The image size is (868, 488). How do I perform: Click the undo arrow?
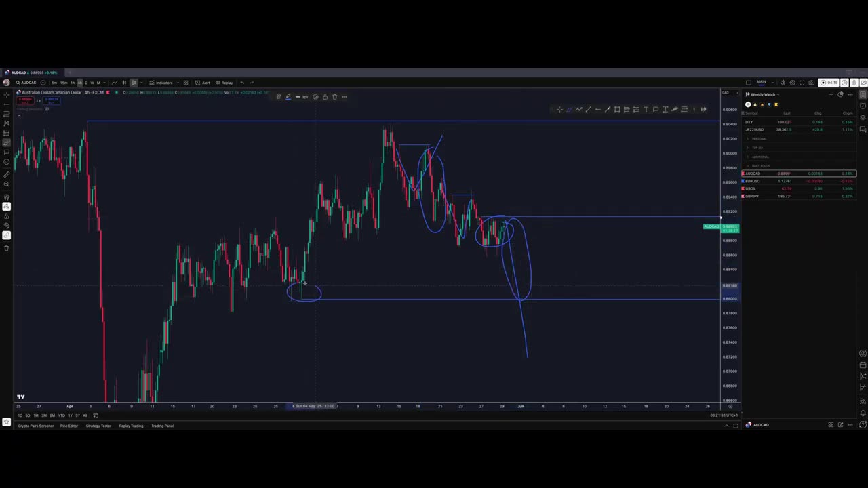(x=242, y=83)
